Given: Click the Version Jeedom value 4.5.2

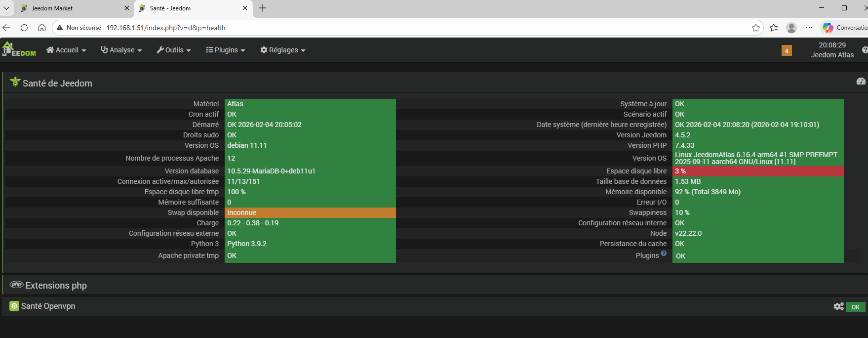Looking at the screenshot, I should (758, 135).
